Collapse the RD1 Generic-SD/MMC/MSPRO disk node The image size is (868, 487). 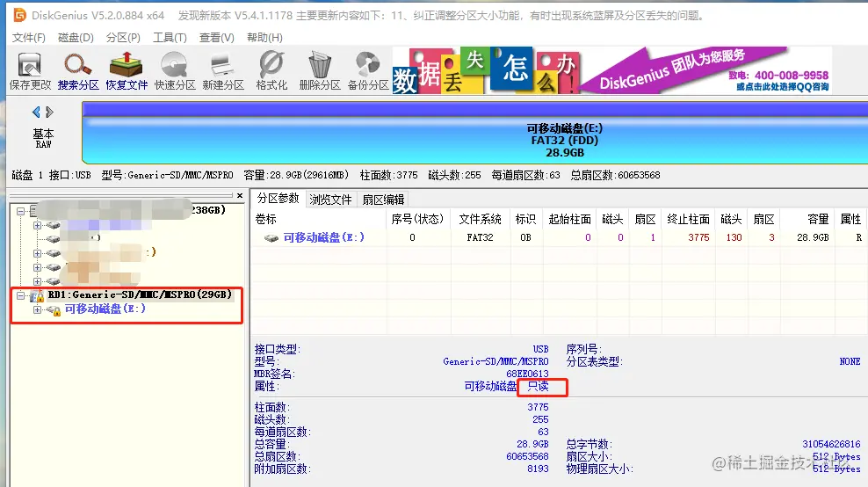pyautogui.click(x=21, y=296)
